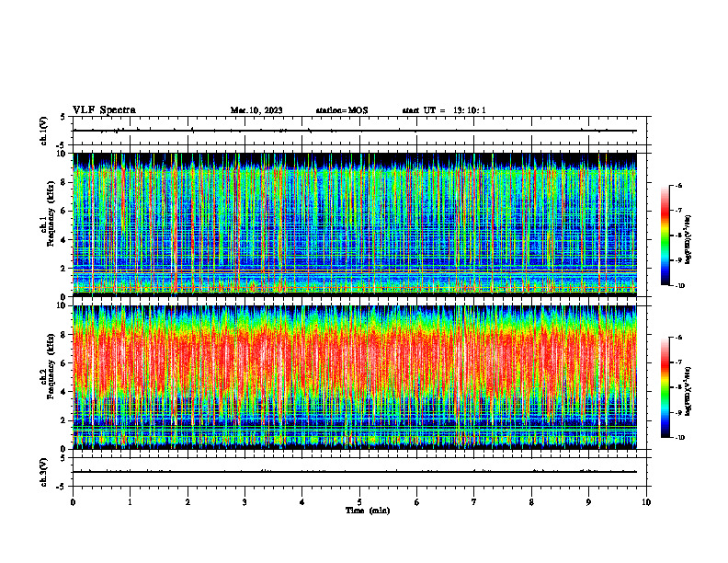Click the ch.1 color bar log(PSD) unit label

(x=689, y=239)
